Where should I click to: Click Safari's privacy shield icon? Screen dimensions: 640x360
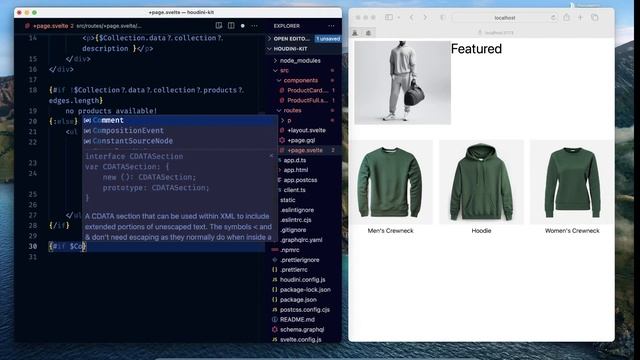coord(442,18)
